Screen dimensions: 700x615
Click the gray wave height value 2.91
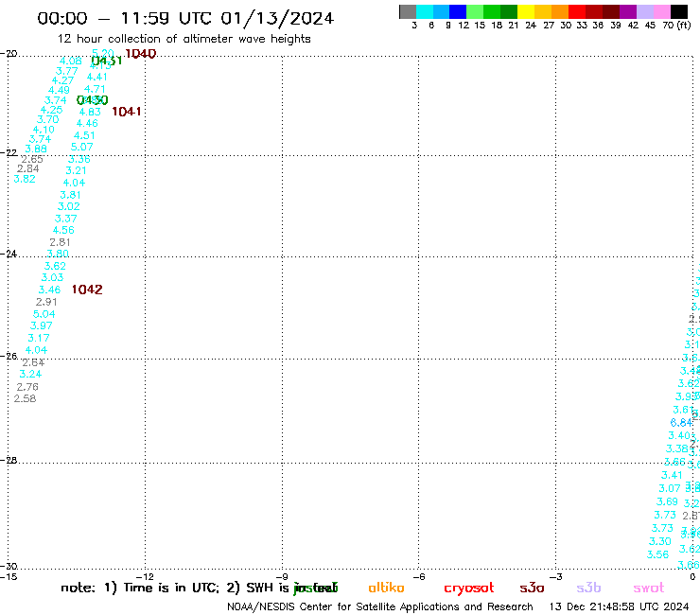point(46,302)
